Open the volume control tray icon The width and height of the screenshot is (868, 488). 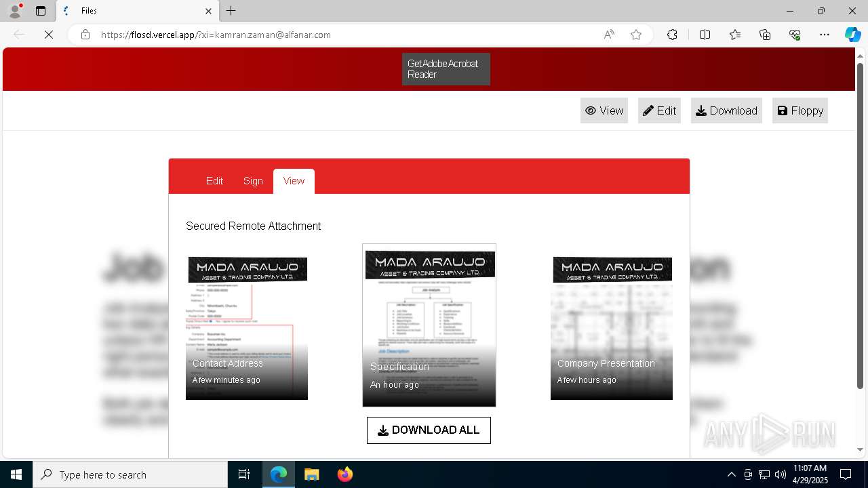781,474
